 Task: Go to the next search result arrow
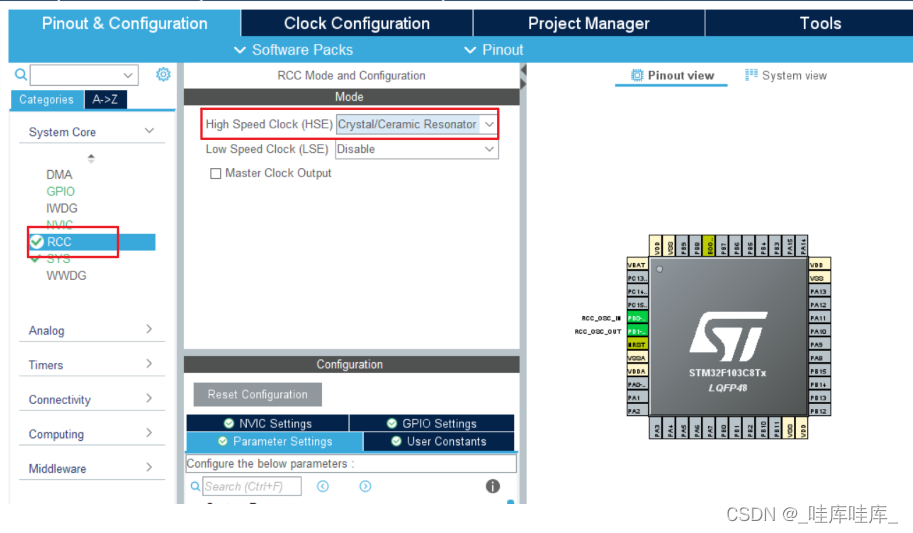coord(365,486)
